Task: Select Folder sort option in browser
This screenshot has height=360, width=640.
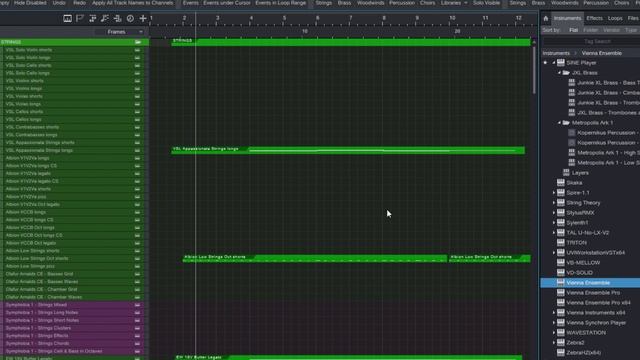Action: 591,30
